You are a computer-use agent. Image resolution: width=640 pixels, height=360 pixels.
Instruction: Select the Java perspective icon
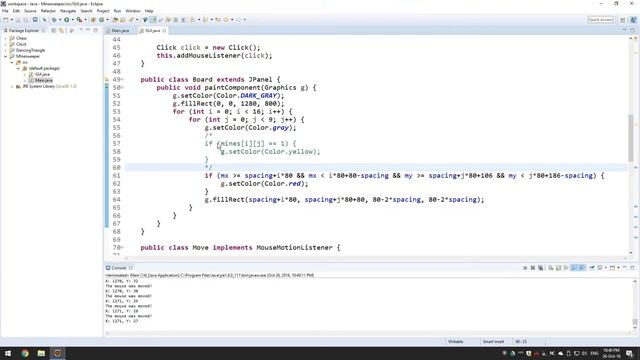click(x=633, y=20)
